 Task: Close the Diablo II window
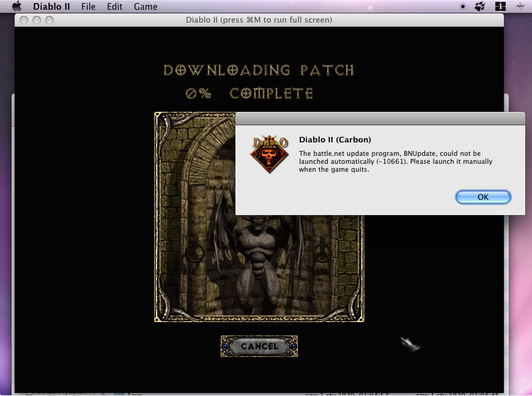tap(24, 20)
